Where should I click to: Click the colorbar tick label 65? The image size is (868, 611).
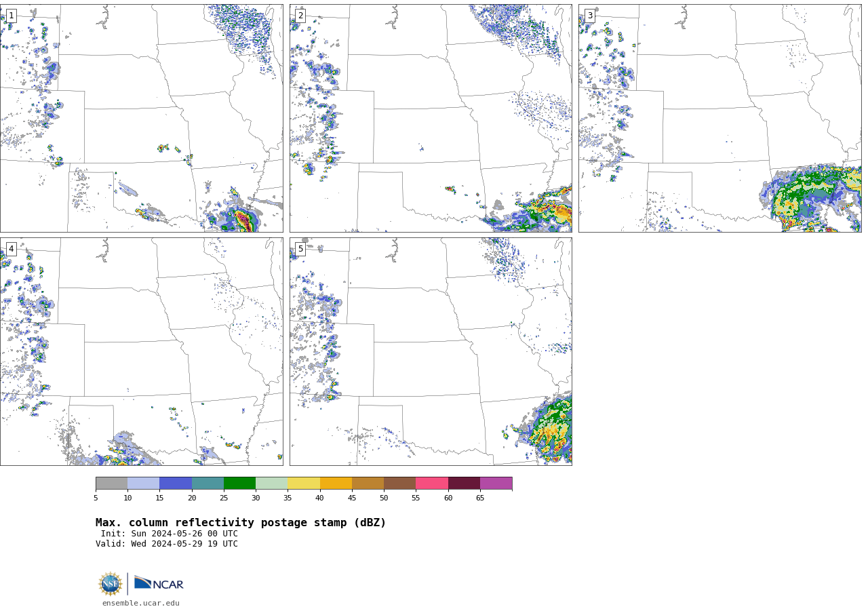coord(480,498)
